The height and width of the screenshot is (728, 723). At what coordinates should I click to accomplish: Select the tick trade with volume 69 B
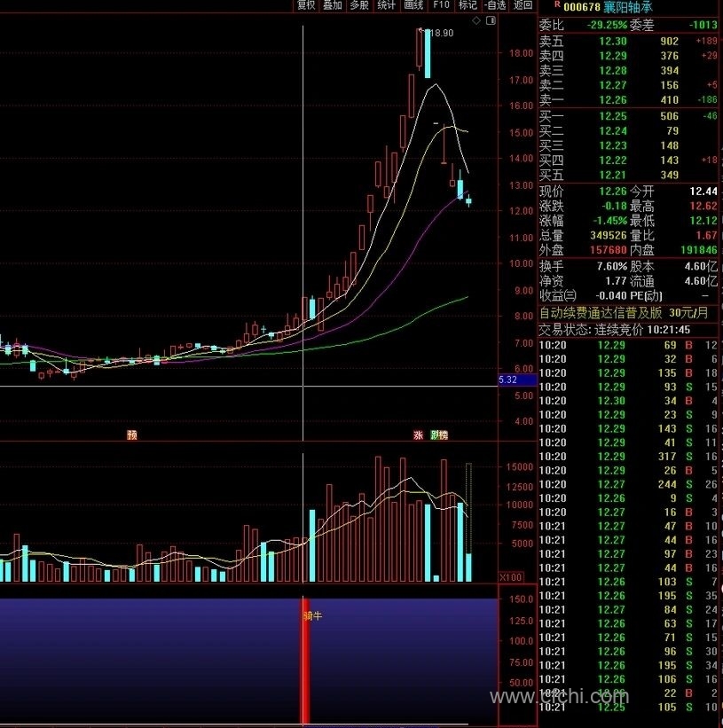628,346
